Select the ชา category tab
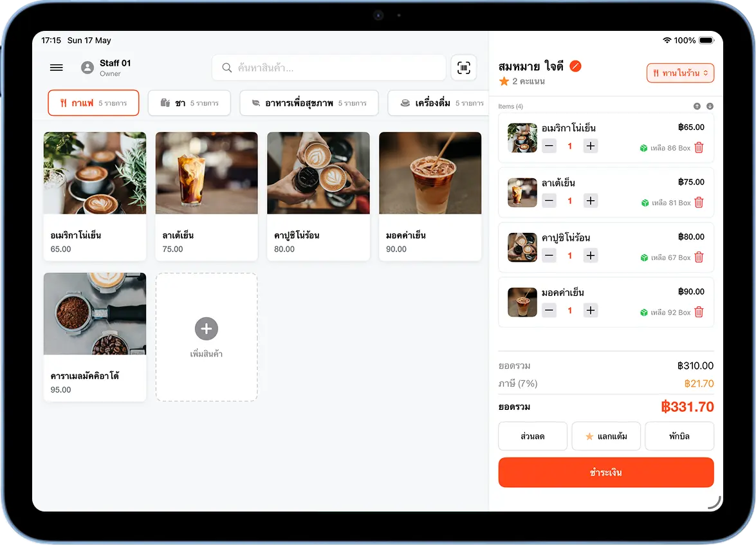The width and height of the screenshot is (756, 545). coord(189,103)
